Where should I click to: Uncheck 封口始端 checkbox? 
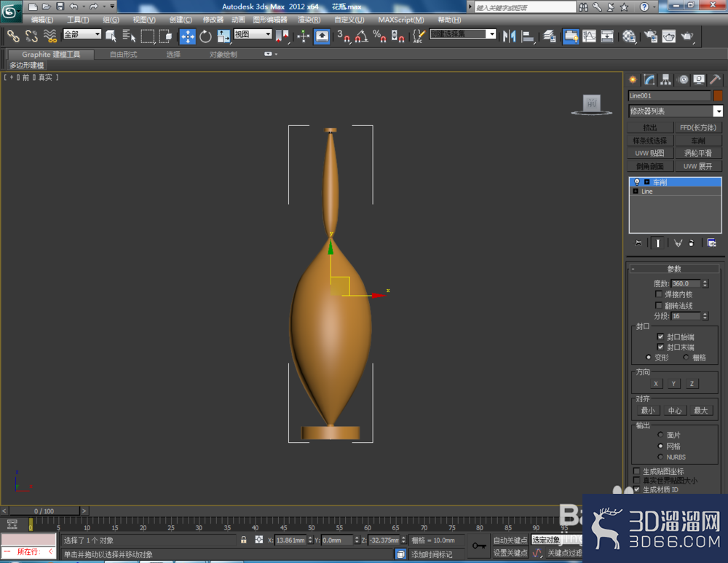(x=660, y=336)
